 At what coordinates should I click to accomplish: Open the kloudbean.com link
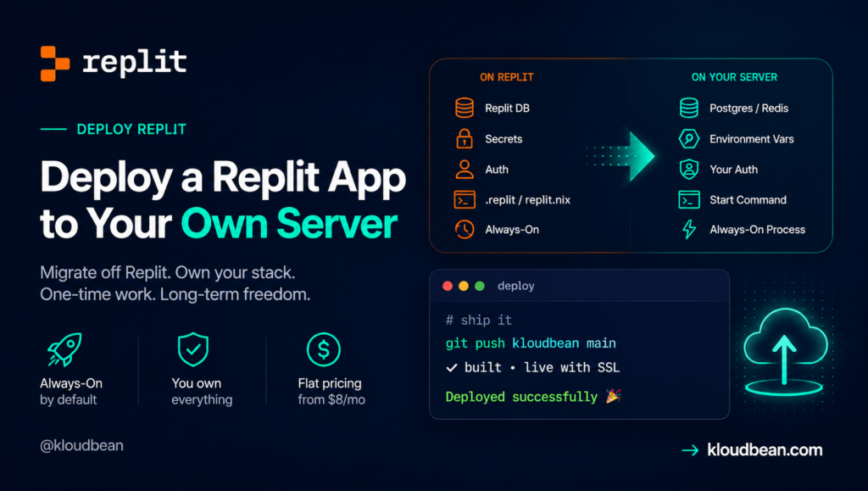(x=765, y=450)
